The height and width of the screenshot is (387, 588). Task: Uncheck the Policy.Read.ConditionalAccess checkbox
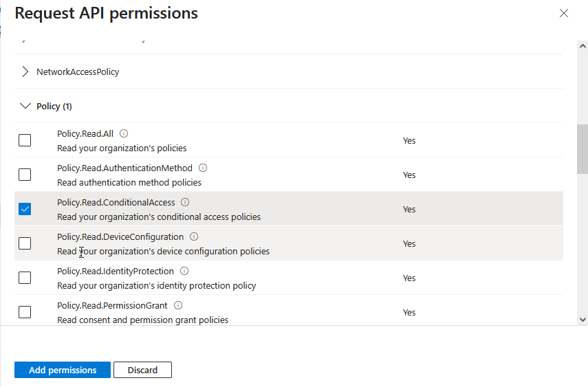point(25,209)
